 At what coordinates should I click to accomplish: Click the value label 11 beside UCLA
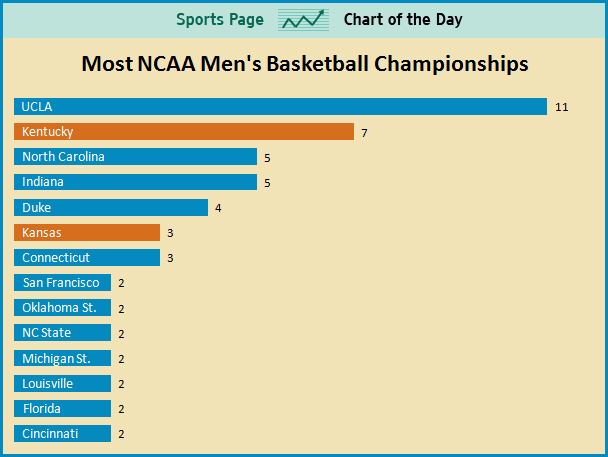[x=562, y=107]
